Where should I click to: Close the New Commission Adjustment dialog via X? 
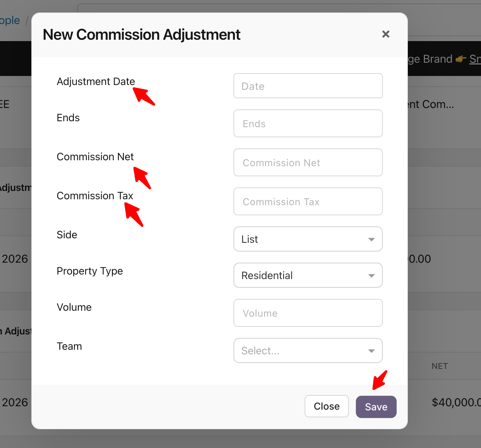385,34
